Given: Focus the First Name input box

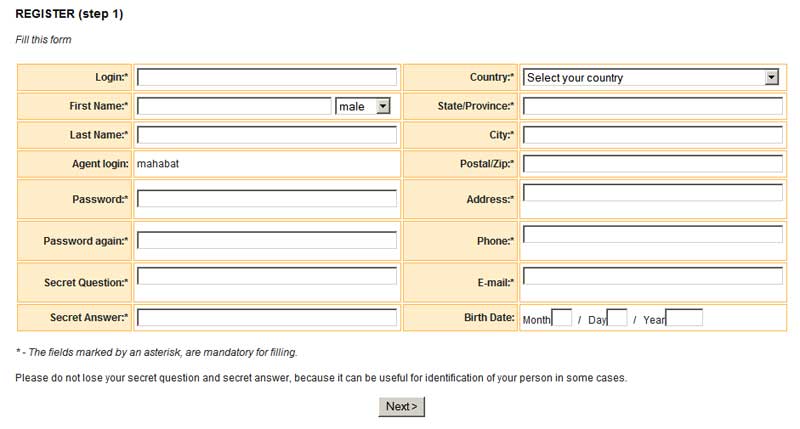Looking at the screenshot, I should pos(234,106).
